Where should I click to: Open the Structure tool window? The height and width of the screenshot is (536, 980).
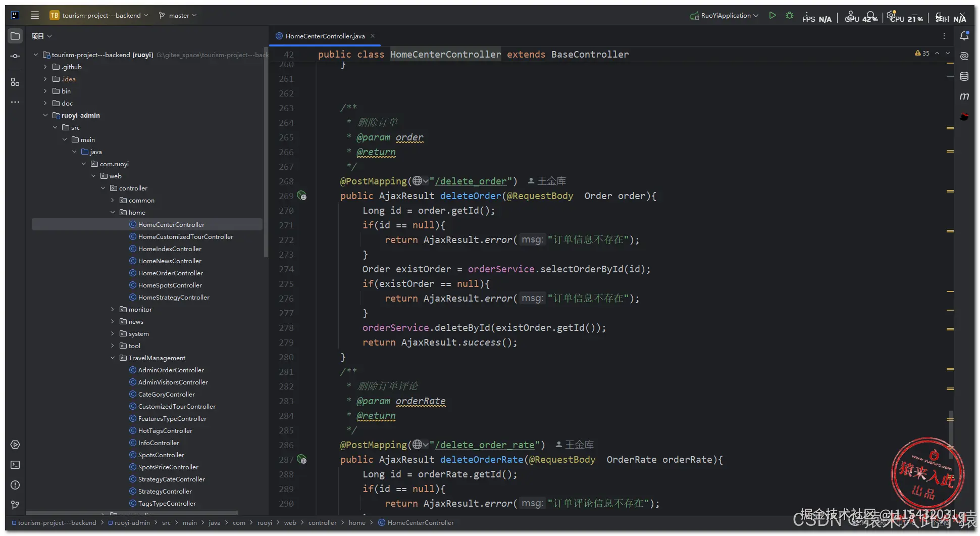tap(15, 82)
